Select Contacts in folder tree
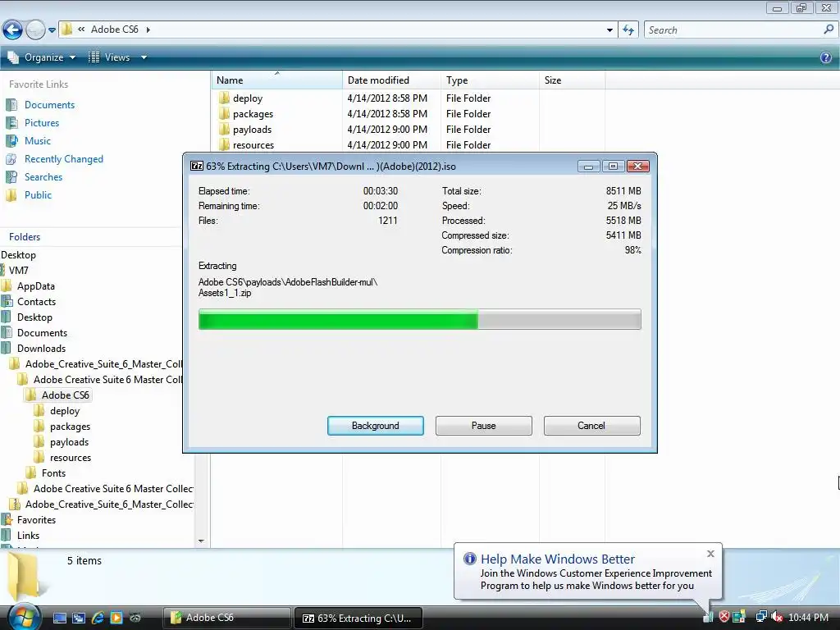840x630 pixels. point(36,302)
